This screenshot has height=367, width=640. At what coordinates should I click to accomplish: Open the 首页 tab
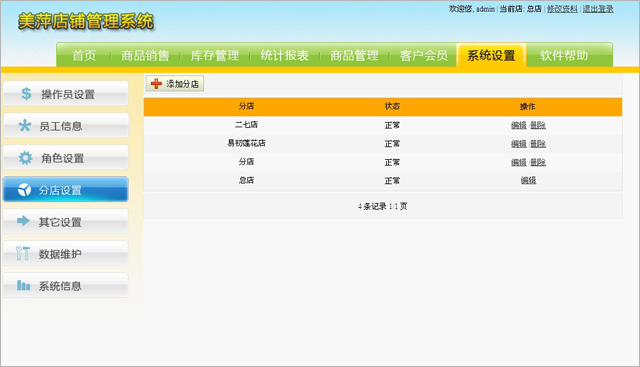[84, 55]
